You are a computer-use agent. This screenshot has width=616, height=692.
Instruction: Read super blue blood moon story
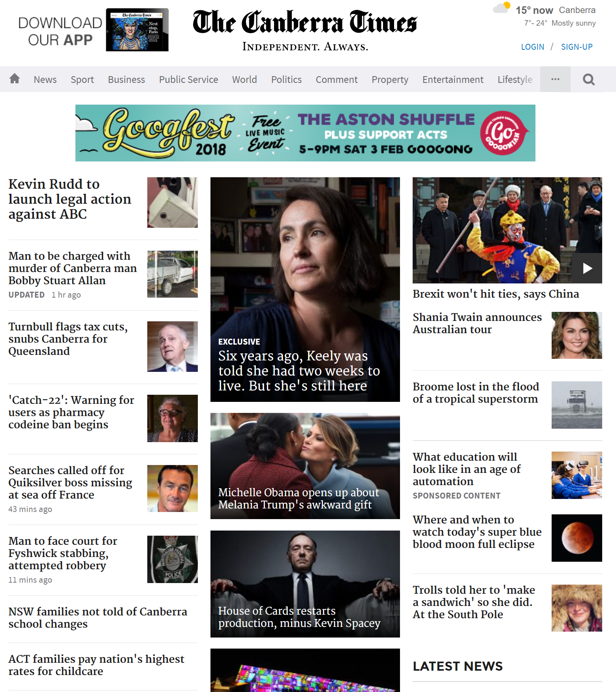point(477,532)
